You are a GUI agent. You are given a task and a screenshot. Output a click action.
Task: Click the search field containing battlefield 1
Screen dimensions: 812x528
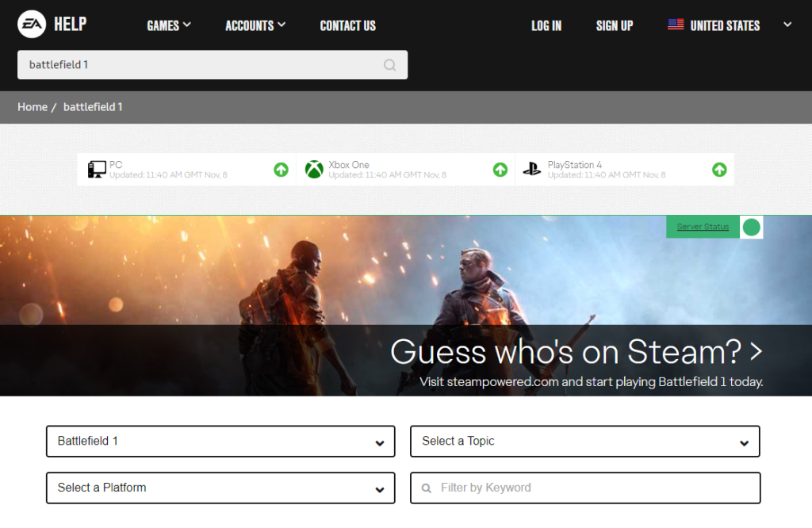pos(213,65)
